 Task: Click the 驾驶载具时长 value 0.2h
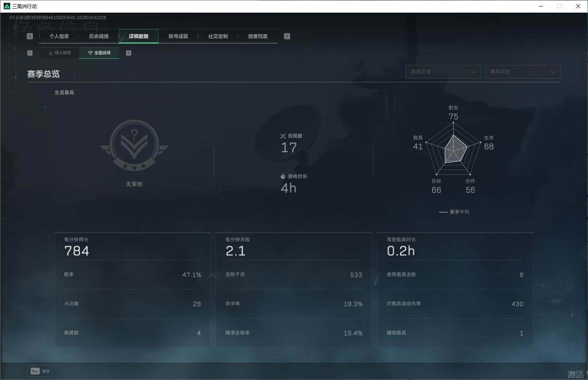(401, 251)
